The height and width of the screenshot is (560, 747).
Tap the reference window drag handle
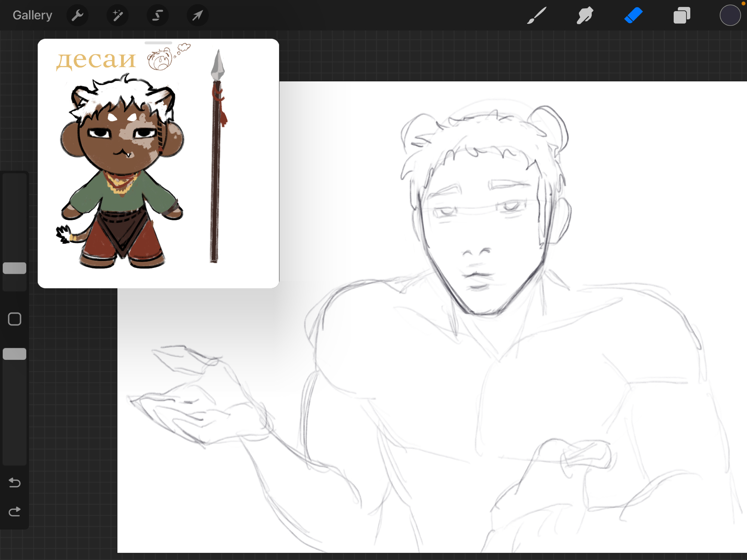(x=158, y=43)
